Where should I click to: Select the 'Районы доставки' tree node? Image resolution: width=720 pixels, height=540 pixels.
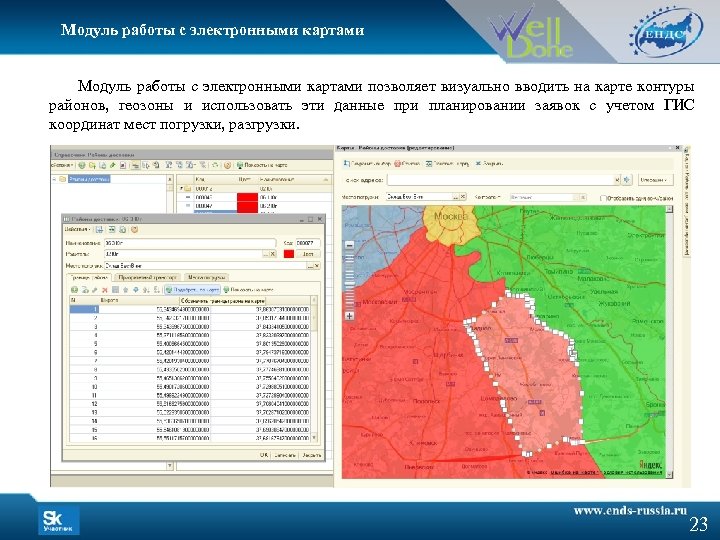pos(90,179)
